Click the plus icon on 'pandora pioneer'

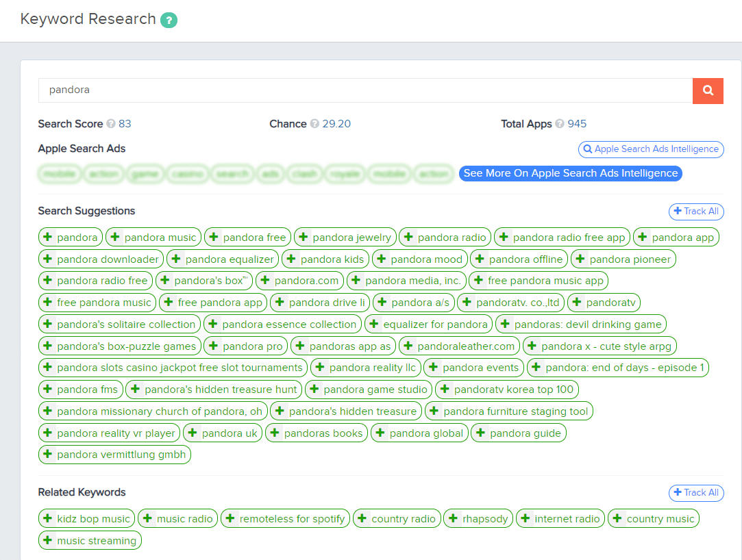point(580,259)
